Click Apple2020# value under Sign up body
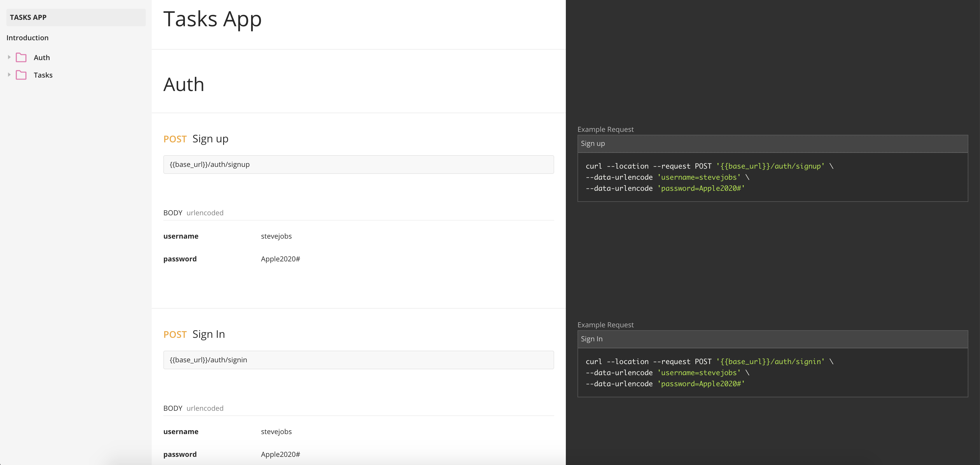Viewport: 980px width, 465px height. point(280,259)
